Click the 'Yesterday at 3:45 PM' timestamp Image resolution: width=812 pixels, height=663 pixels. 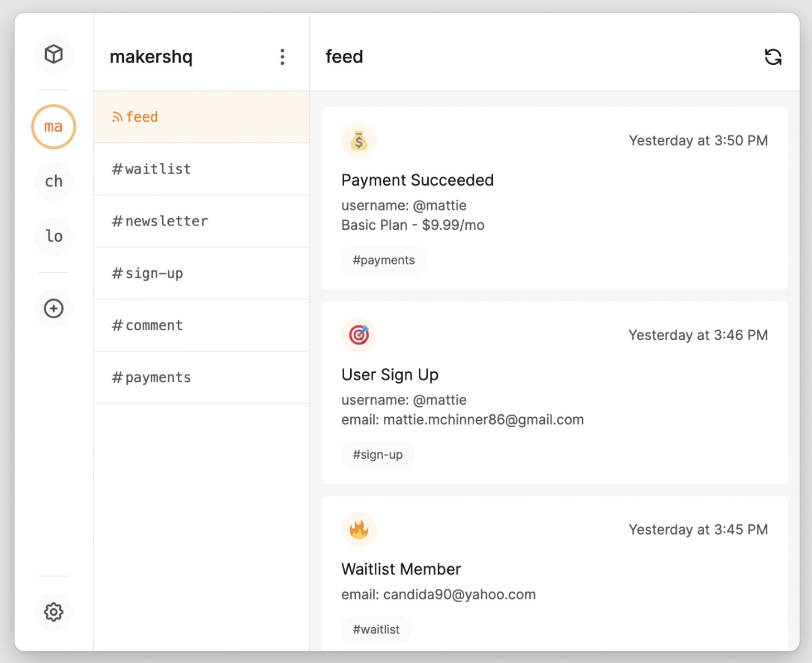coord(698,530)
